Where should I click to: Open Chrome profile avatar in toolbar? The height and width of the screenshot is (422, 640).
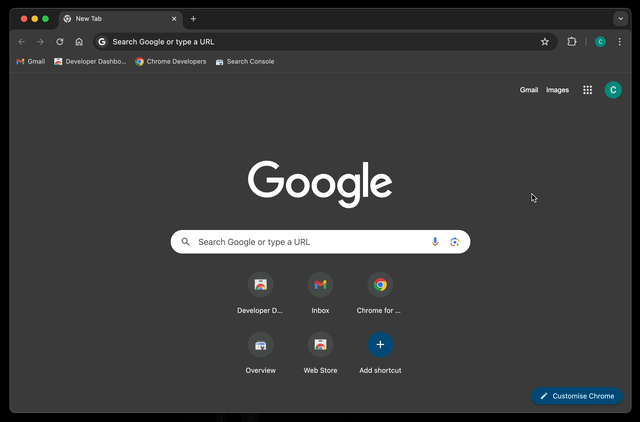point(600,42)
